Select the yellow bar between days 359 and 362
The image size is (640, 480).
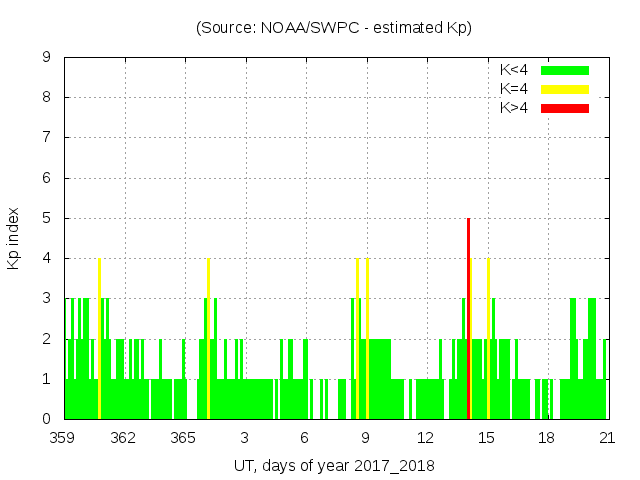(99, 340)
